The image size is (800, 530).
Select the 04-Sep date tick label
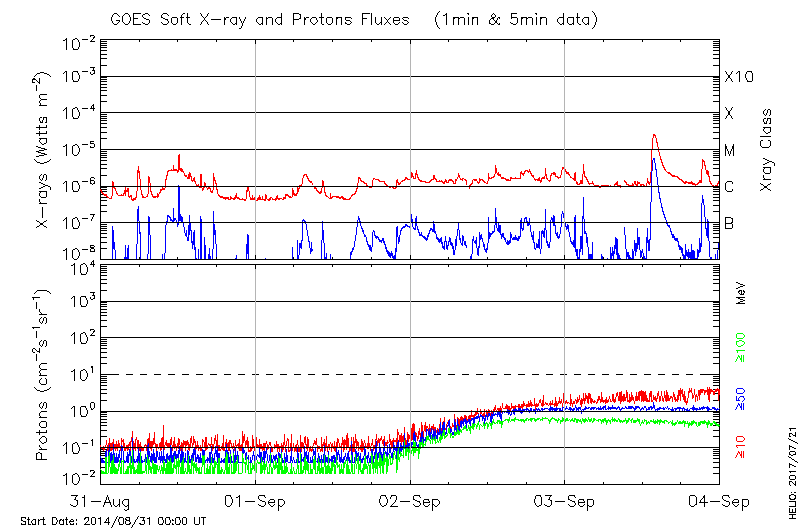pyautogui.click(x=719, y=500)
